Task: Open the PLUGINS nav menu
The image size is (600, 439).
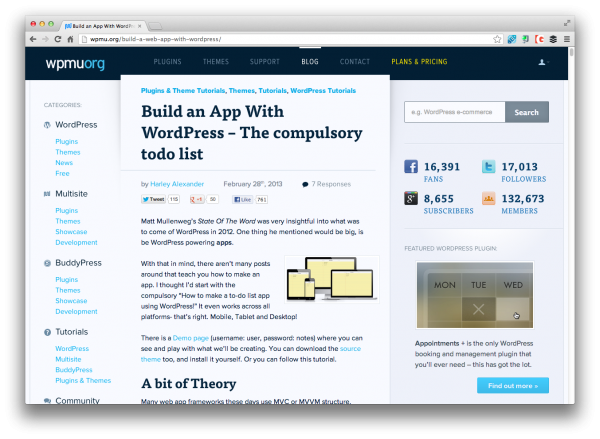Action: click(x=168, y=62)
